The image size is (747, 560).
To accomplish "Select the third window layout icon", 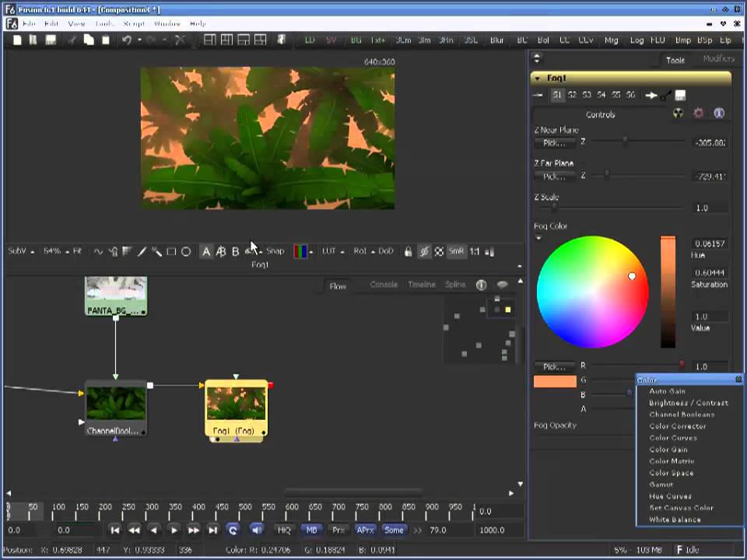I will pyautogui.click(x=244, y=40).
